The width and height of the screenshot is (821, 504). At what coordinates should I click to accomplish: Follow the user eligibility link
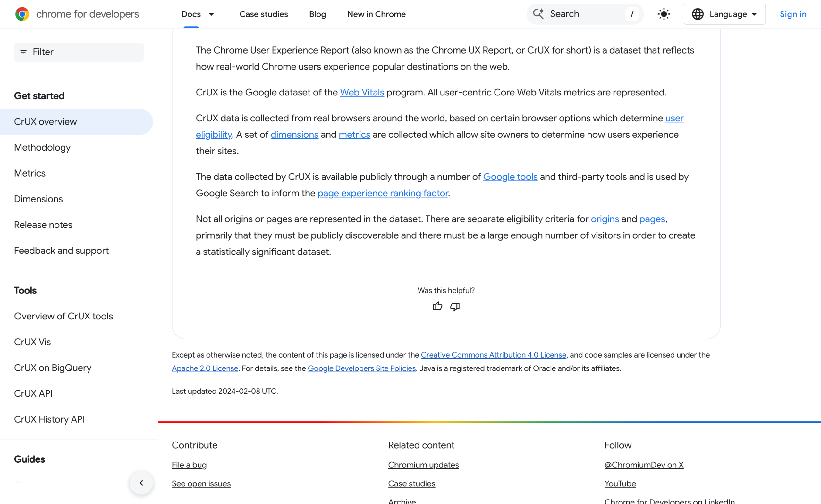674,118
